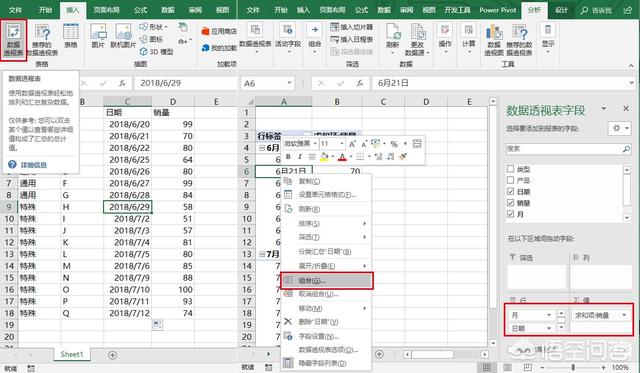Insert a 表格 table from ribbon
Screen dimensions: 640x373
pyautogui.click(x=71, y=36)
